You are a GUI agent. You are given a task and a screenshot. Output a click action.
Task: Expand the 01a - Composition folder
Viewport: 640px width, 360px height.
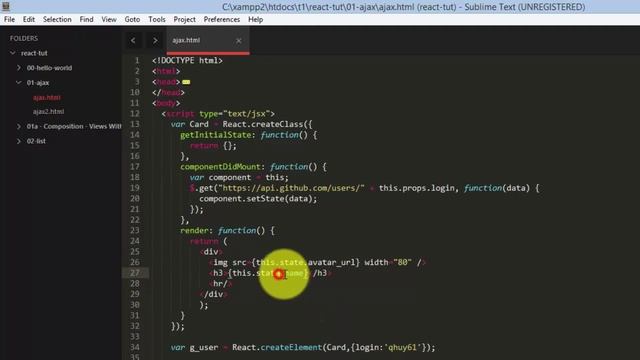(x=19, y=127)
